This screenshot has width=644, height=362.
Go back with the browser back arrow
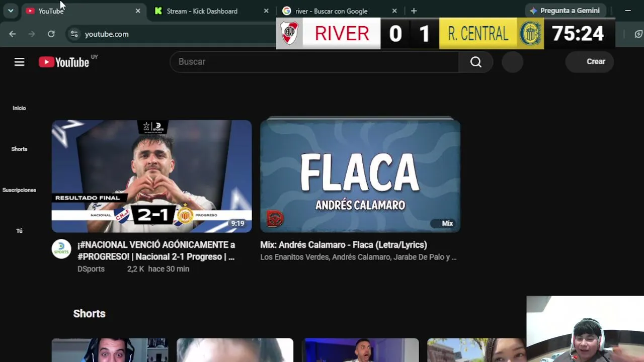[x=13, y=34]
